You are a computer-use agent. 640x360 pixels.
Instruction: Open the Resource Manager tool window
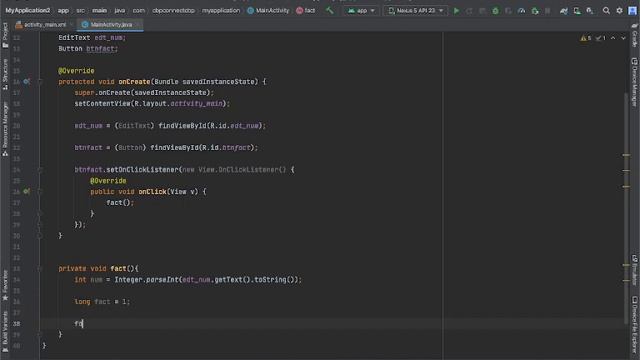click(5, 129)
